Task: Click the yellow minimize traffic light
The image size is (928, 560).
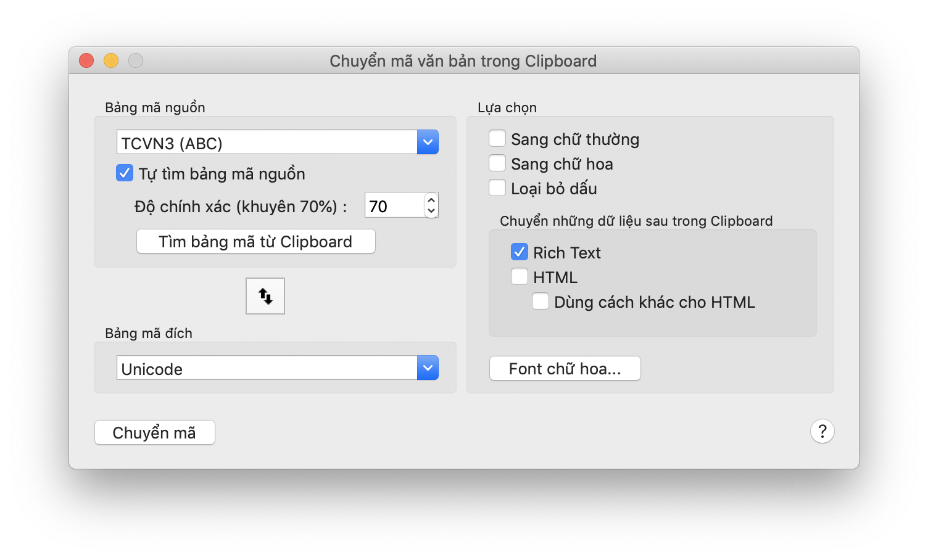Action: [x=111, y=60]
